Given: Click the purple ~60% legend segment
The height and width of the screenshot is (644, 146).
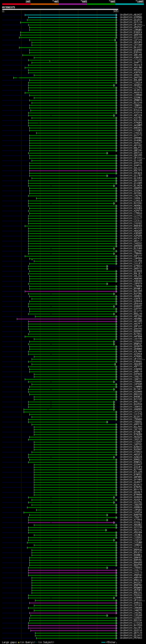Looking at the screenshot, I should click(x=73, y=4).
